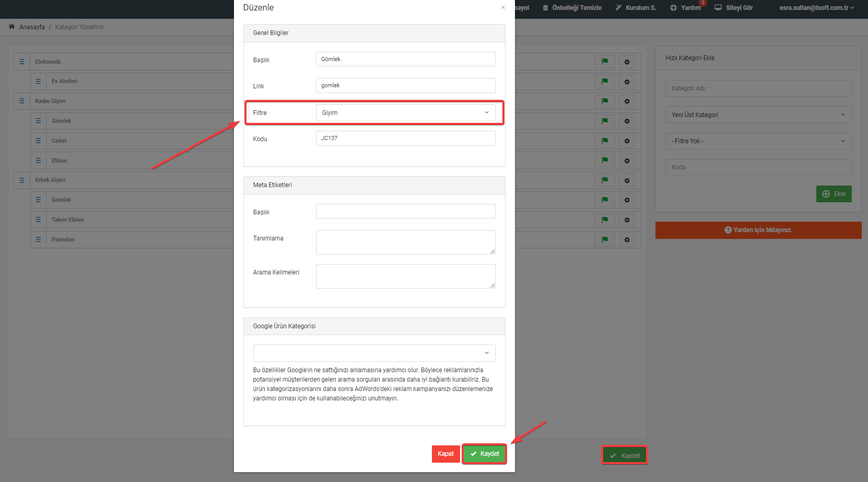Close the Düzenle dialog with the X

click(503, 7)
